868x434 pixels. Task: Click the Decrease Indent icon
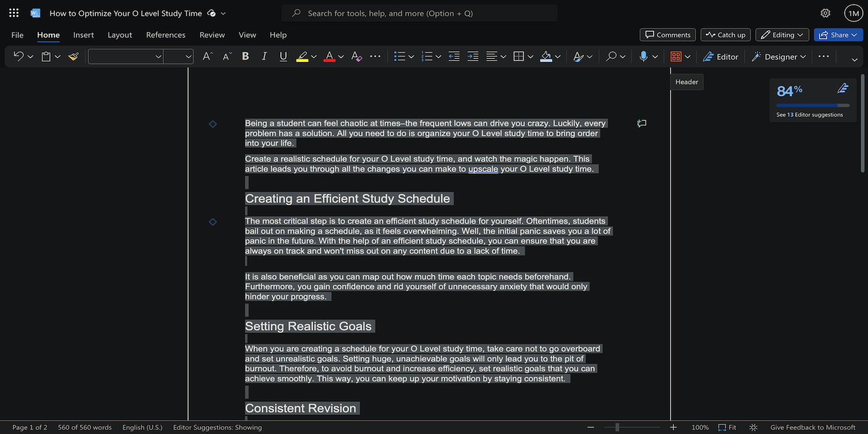click(454, 56)
